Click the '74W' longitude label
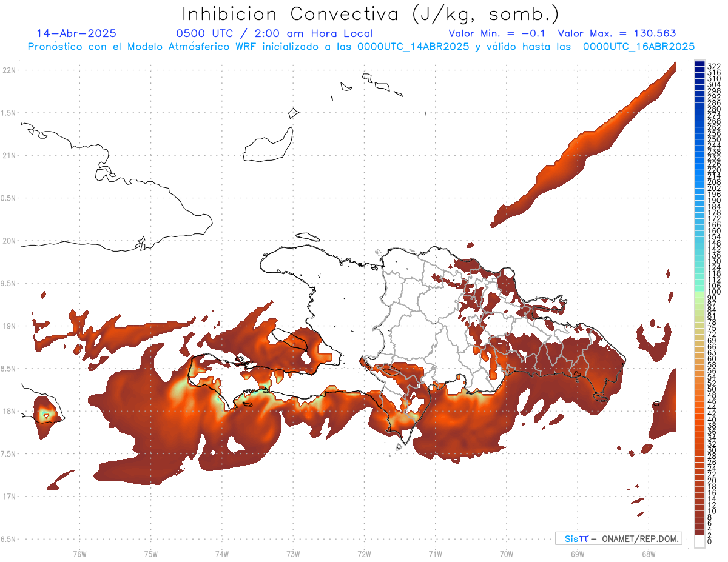Image resolution: width=728 pixels, height=562 pixels. 222,554
